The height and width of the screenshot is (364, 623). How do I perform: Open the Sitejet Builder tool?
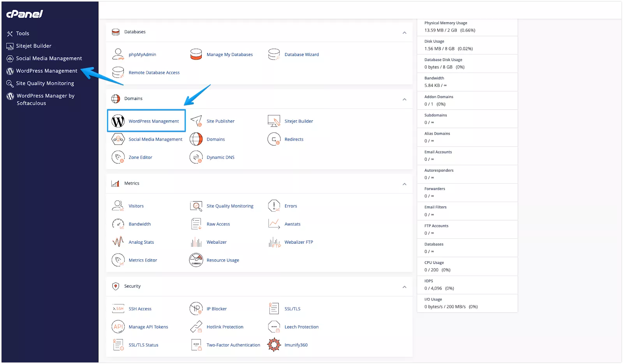click(299, 121)
